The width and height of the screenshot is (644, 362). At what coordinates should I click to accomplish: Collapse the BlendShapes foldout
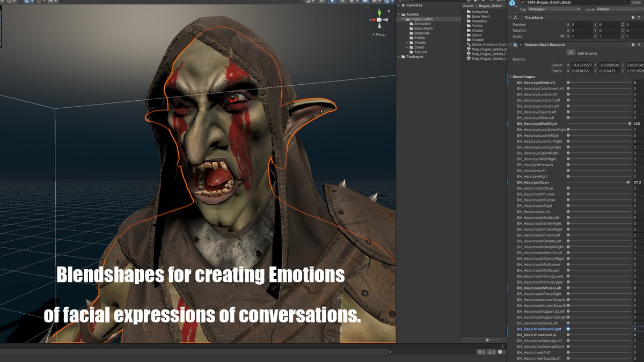(510, 77)
